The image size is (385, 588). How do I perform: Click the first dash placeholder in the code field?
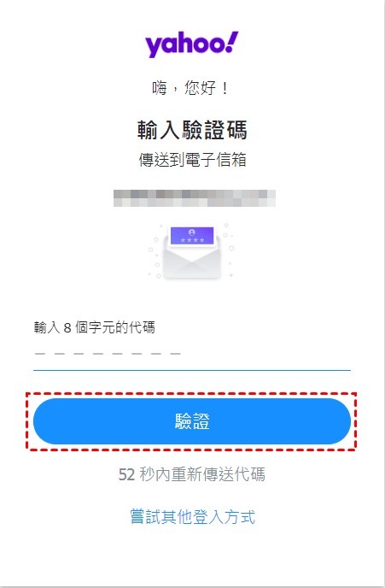click(39, 354)
